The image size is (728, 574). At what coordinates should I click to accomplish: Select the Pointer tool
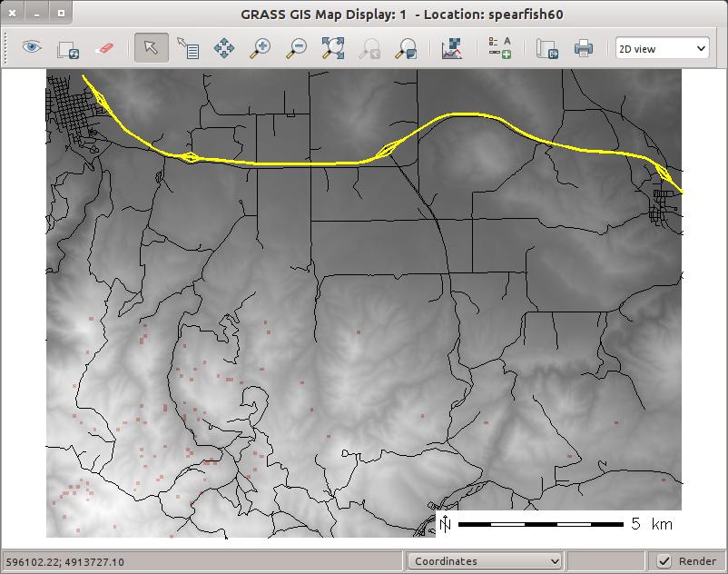coord(151,47)
